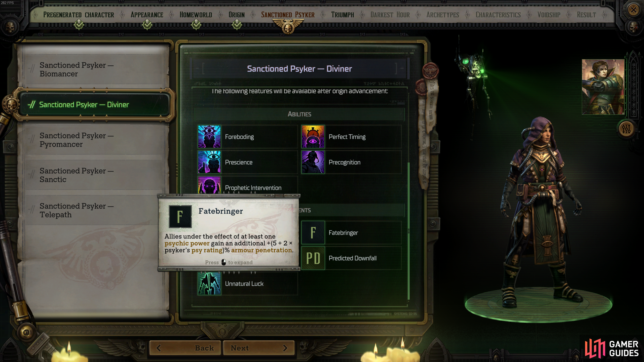The width and height of the screenshot is (644, 362).
Task: Select Sanctioned Psyker — Telepath option
Action: click(93, 210)
